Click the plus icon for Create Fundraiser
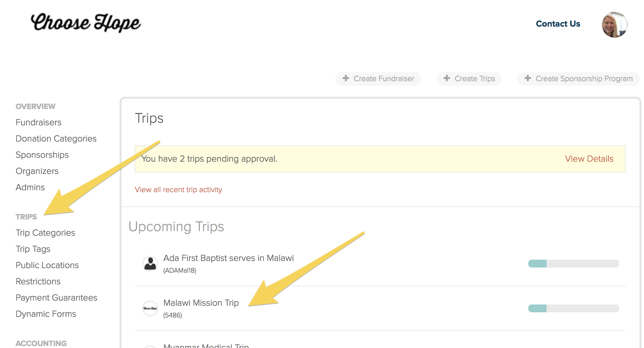The width and height of the screenshot is (644, 348). (346, 78)
